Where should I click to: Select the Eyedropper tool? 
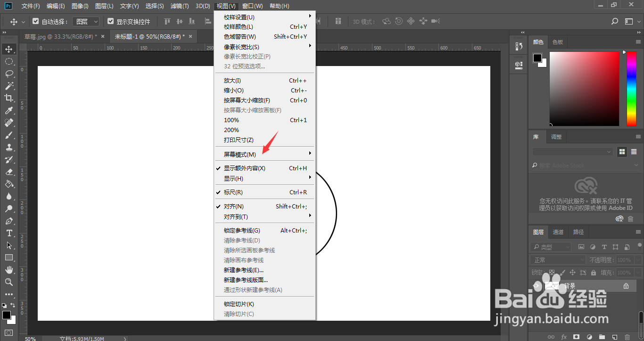[9, 110]
